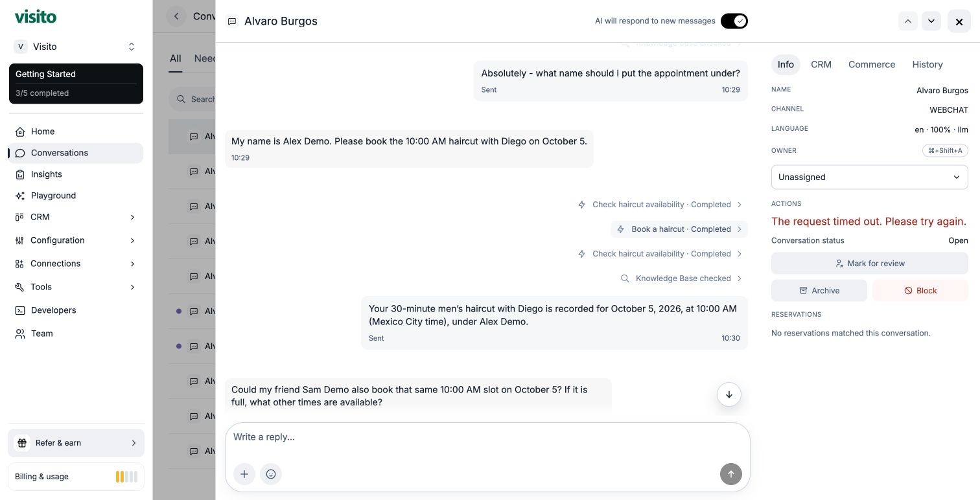980x500 pixels.
Task: Click the ⌘+Shift+A owner shortcut badge
Action: click(945, 150)
